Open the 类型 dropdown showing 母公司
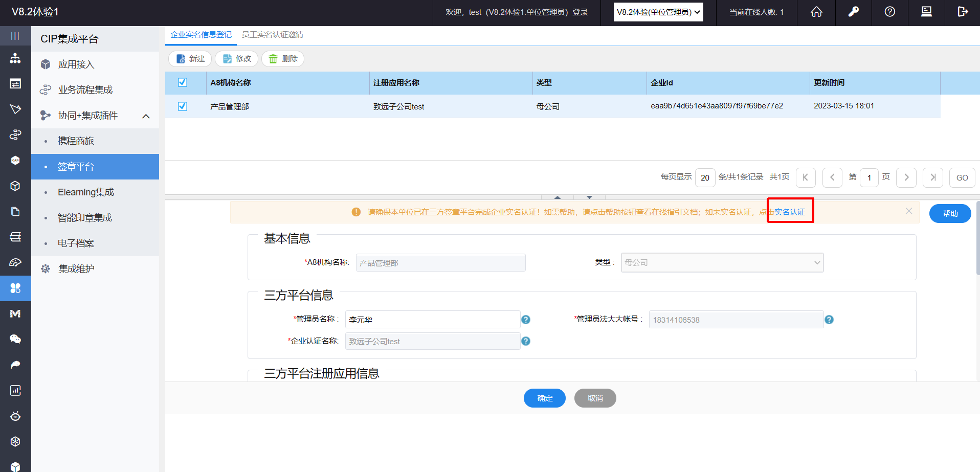Viewport: 980px width, 472px height. [x=722, y=262]
